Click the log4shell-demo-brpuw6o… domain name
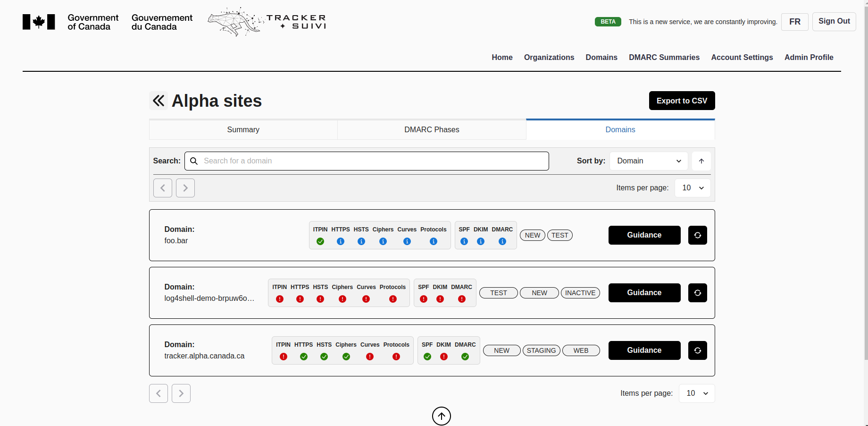Viewport: 868px width, 426px height. (x=209, y=298)
